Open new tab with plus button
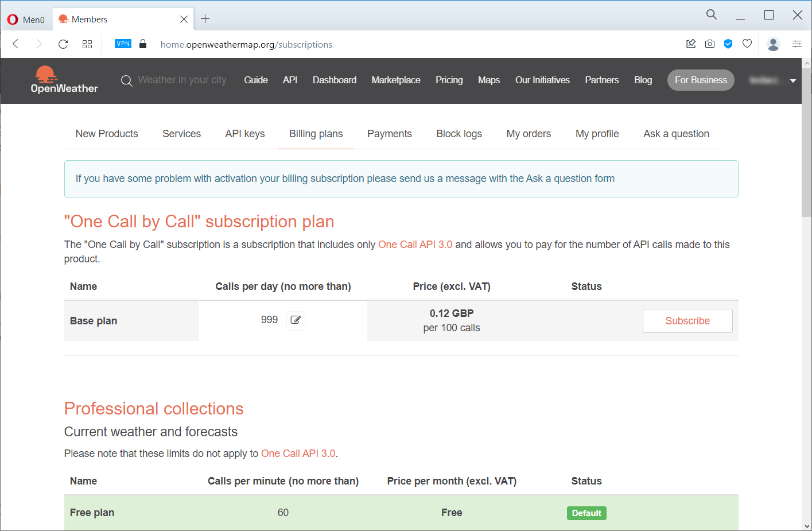This screenshot has height=531, width=812. (x=205, y=19)
